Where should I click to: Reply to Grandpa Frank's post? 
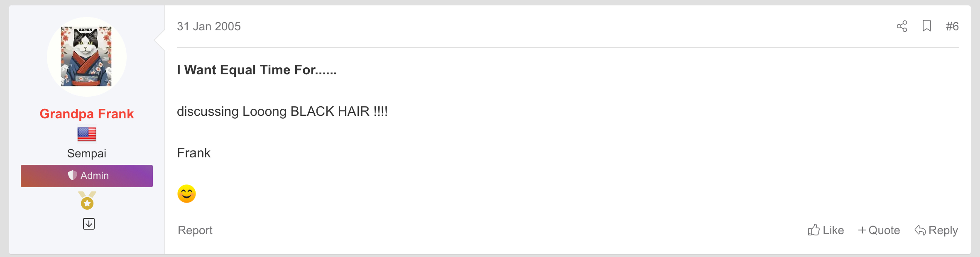pos(936,230)
